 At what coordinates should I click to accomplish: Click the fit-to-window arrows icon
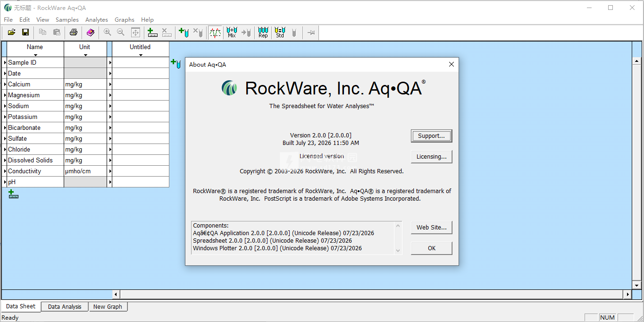pyautogui.click(x=135, y=32)
